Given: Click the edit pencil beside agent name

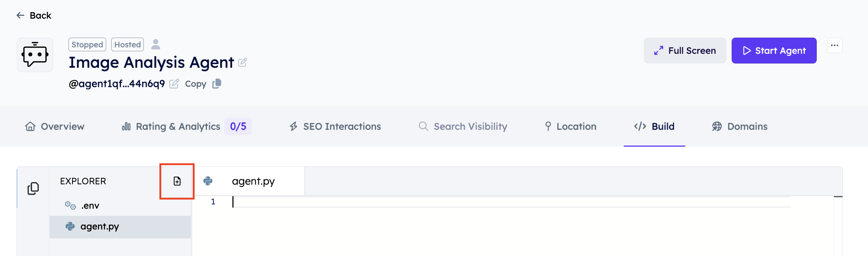Looking at the screenshot, I should (x=242, y=62).
